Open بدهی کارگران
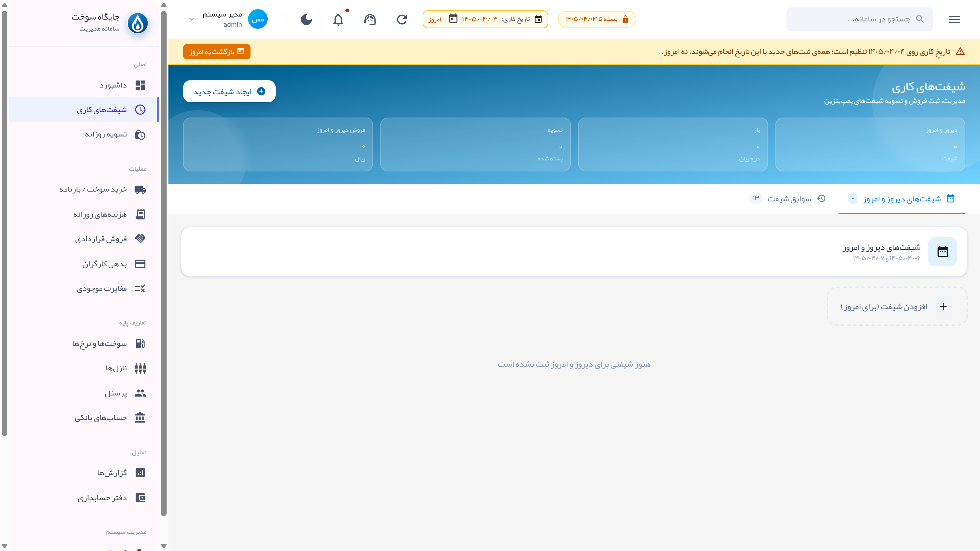980x551 pixels. pyautogui.click(x=83, y=264)
